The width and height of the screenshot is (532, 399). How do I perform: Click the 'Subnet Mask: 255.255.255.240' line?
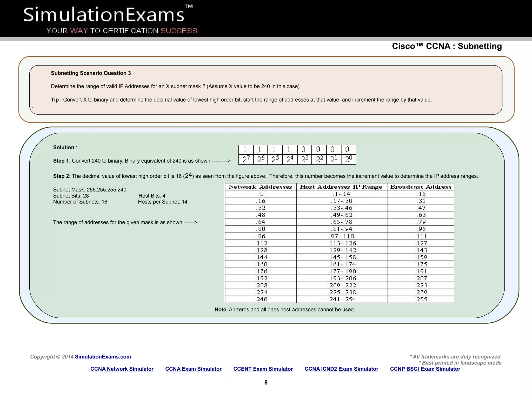(90, 190)
